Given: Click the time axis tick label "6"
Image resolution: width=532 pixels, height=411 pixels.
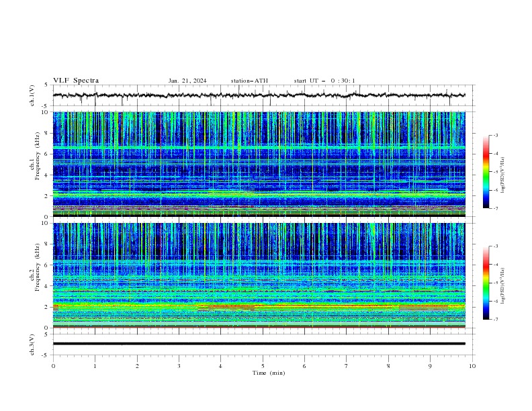Looking at the screenshot, I should pos(304,366).
